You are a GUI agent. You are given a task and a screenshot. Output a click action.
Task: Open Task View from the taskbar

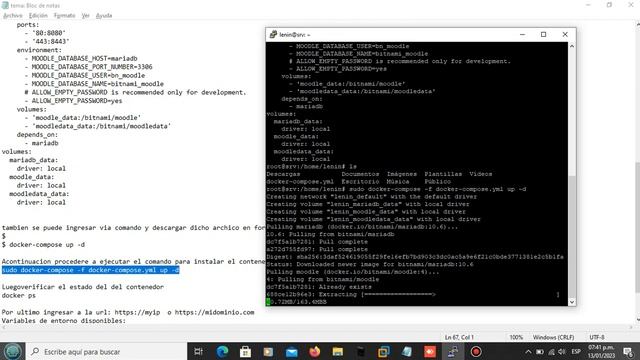[x=198, y=351]
